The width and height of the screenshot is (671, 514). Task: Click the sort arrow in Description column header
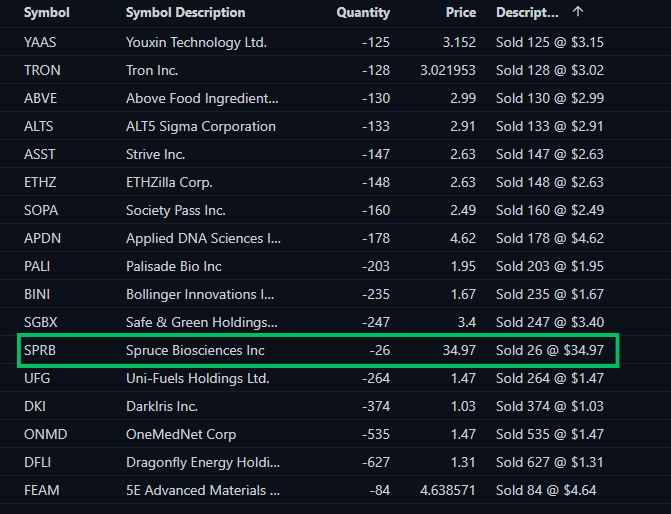tap(578, 12)
